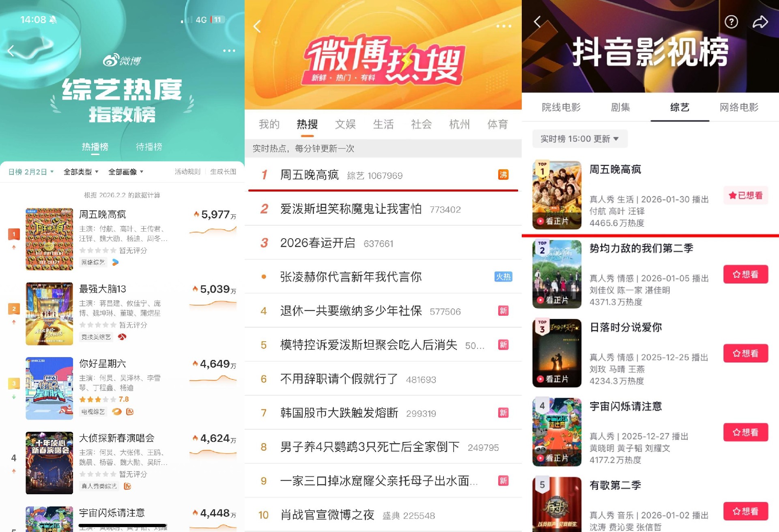Open the three-dot menu on Weibo hot search
The height and width of the screenshot is (532, 779).
[x=504, y=26]
